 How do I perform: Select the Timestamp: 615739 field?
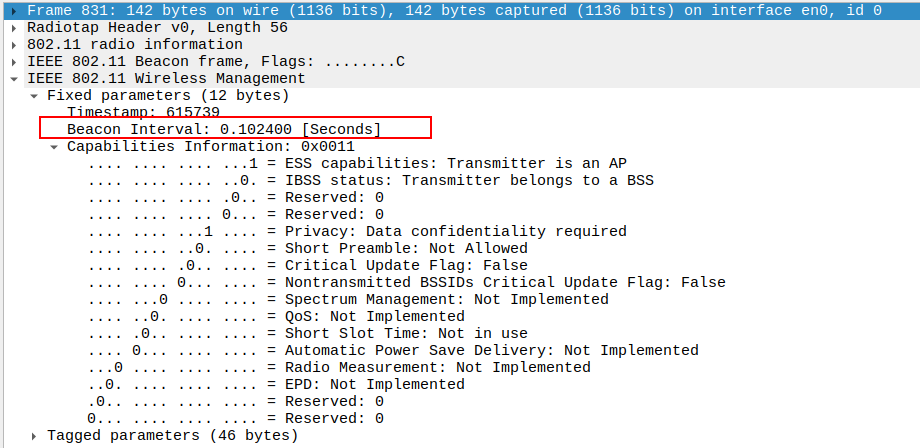pos(143,112)
